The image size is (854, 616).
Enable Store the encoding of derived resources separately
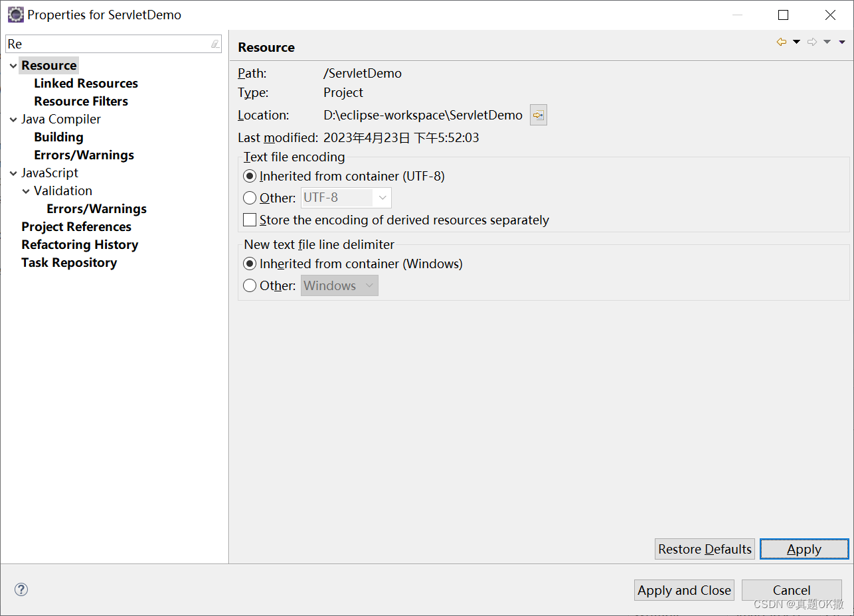click(x=250, y=220)
